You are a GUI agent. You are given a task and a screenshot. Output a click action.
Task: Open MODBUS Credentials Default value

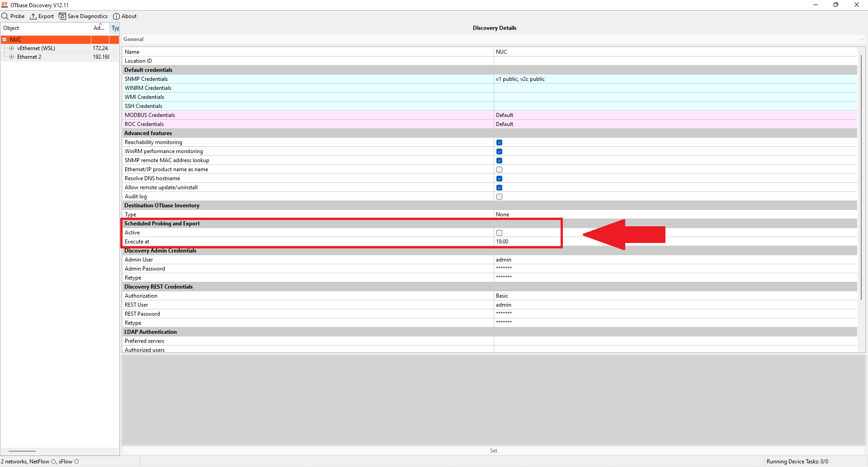point(675,115)
